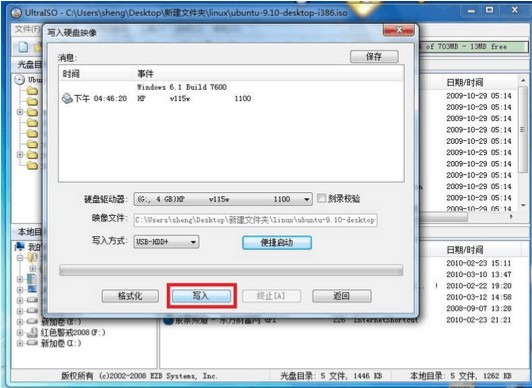
Task: Click the 写入 button
Action: (x=202, y=296)
